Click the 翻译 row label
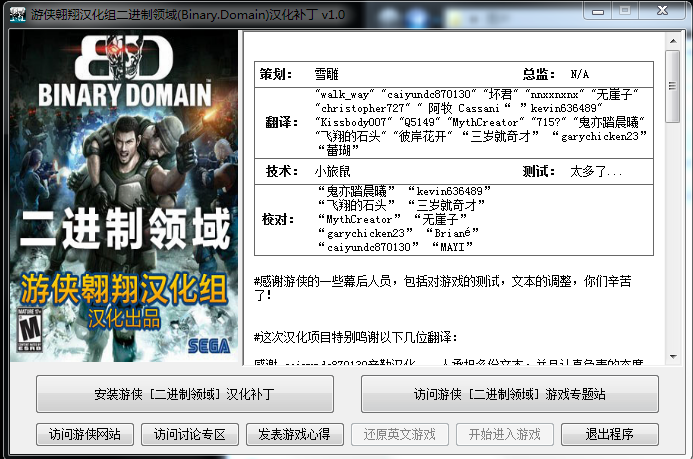This screenshot has height=459, width=693. coord(281,122)
